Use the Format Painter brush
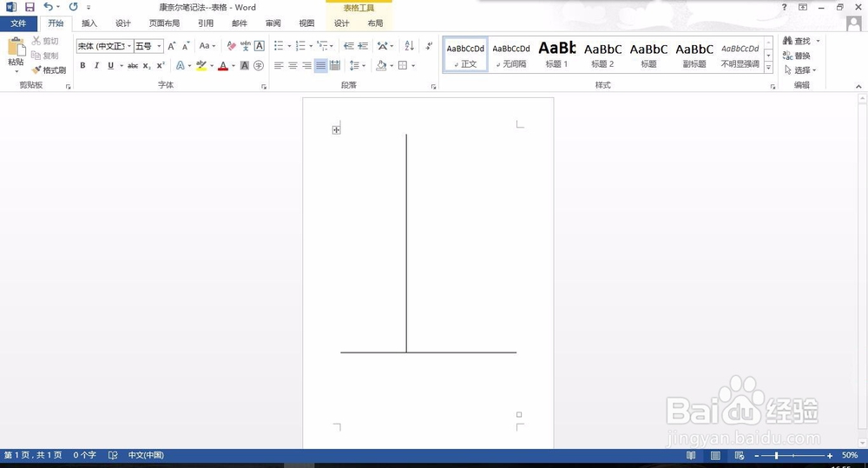This screenshot has height=468, width=868. click(x=49, y=70)
